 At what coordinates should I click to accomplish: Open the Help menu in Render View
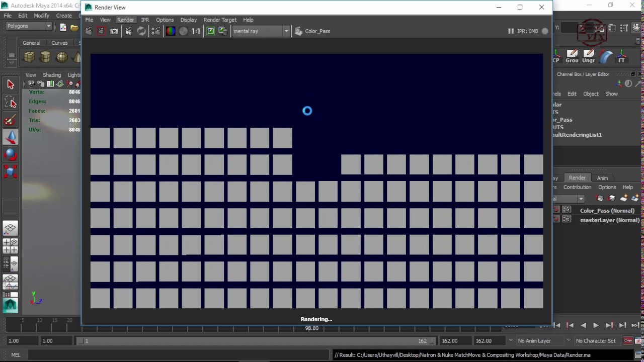pyautogui.click(x=248, y=20)
